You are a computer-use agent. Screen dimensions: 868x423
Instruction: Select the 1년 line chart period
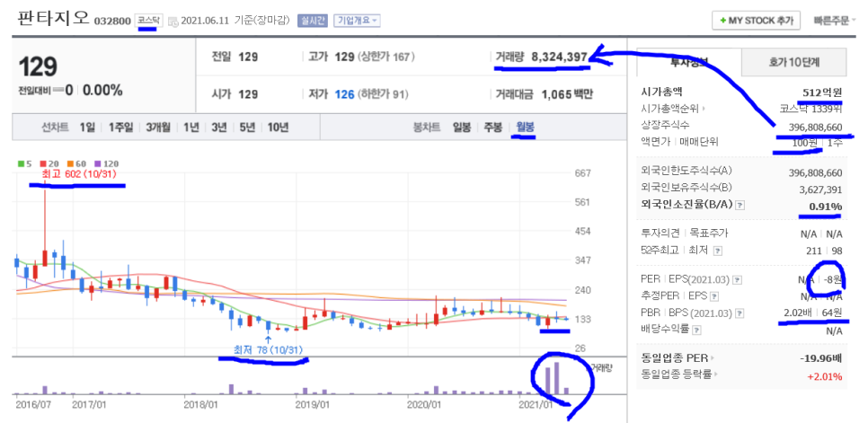tap(191, 127)
